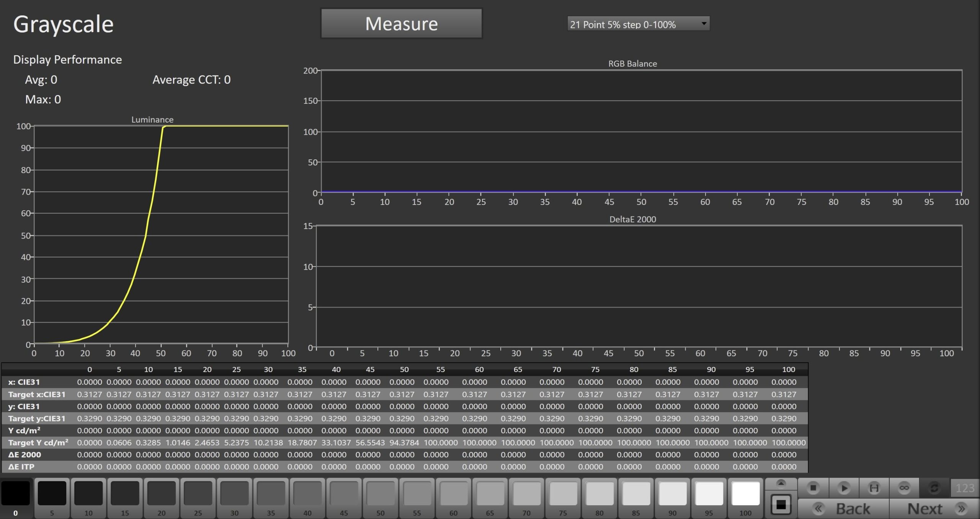Click the Measure button
Screen dimensions: 980x519
(401, 24)
